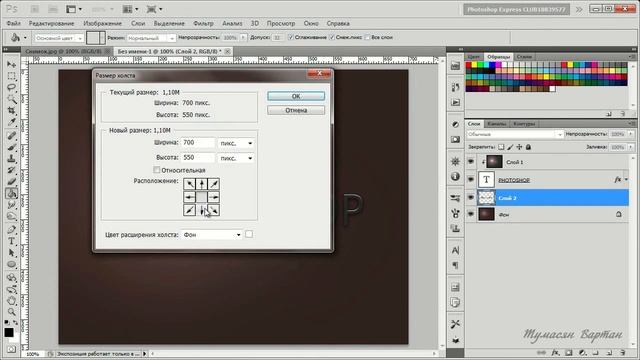Open layer blend mode Обычные dropdown

click(x=515, y=134)
